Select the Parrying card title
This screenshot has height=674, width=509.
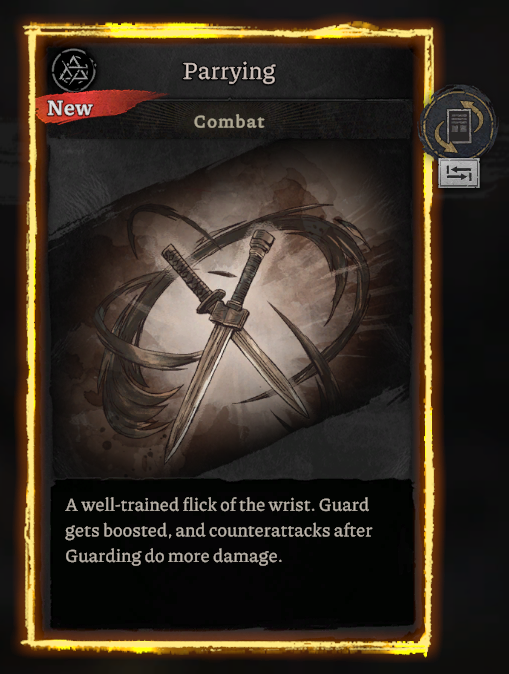click(229, 72)
